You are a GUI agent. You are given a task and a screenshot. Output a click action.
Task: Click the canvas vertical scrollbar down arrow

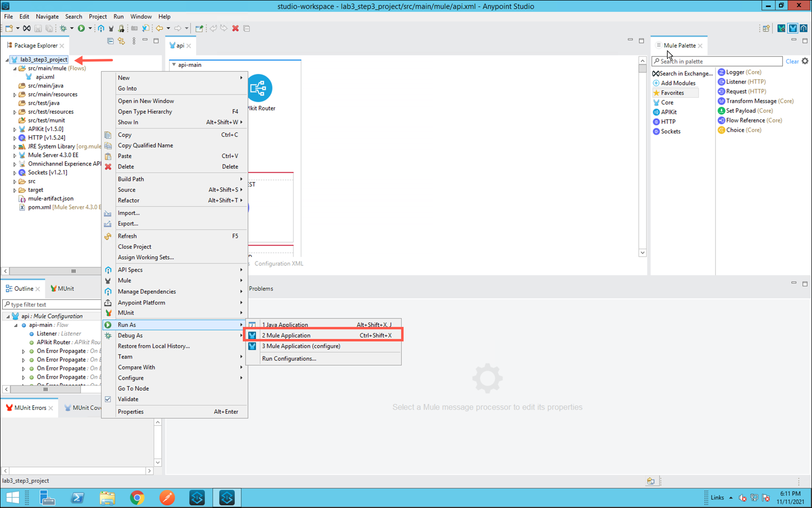[x=643, y=253]
